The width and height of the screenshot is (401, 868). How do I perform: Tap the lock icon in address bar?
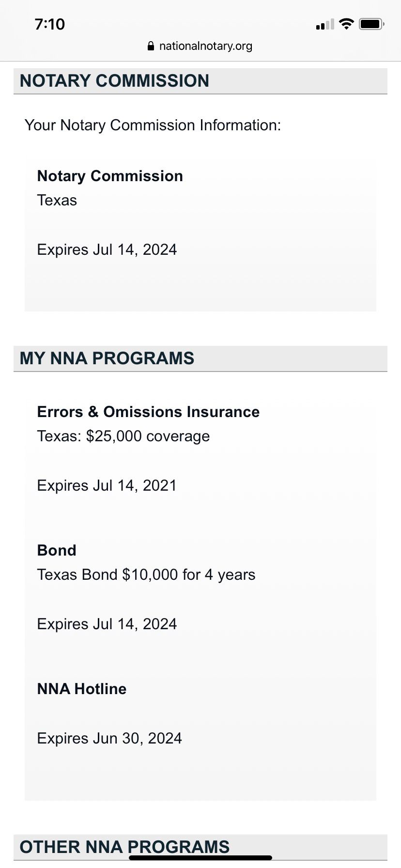[x=151, y=46]
